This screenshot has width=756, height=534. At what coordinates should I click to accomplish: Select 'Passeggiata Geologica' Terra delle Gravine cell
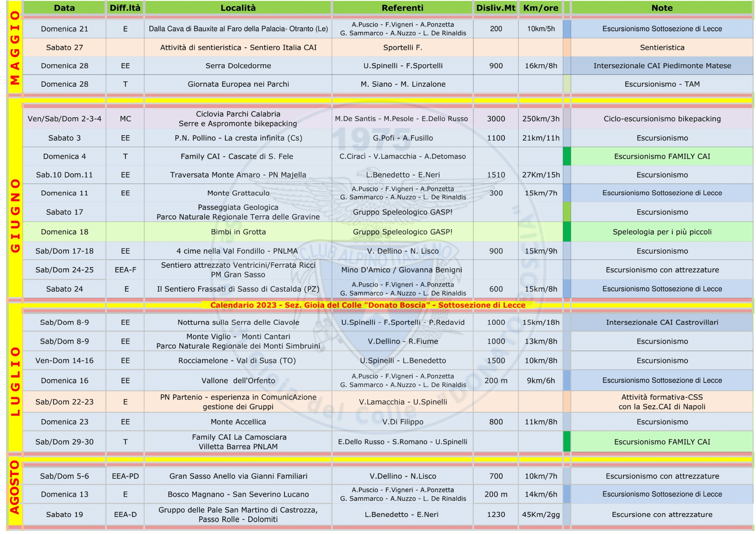pyautogui.click(x=238, y=212)
